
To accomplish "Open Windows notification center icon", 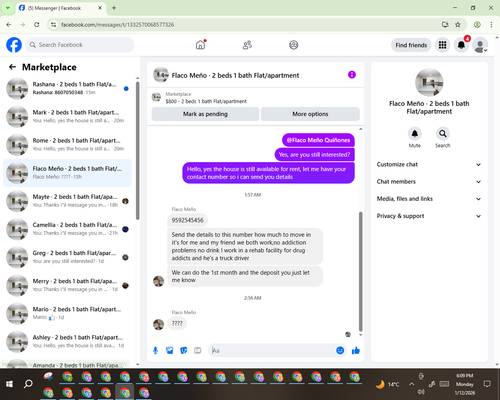I will click(x=487, y=384).
